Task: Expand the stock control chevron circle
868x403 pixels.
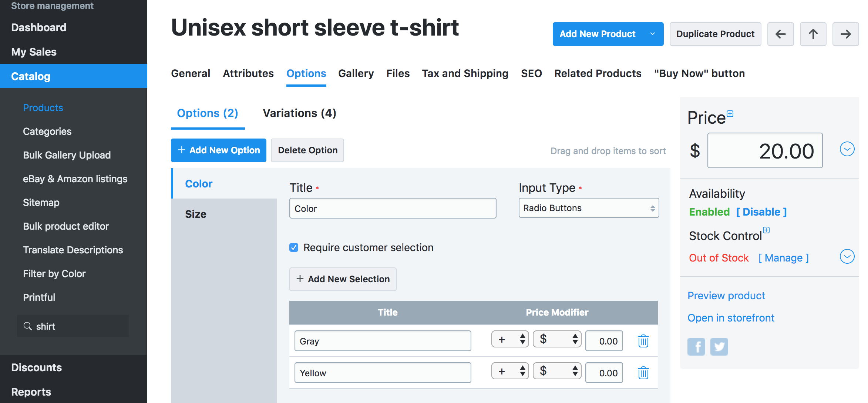Action: pyautogui.click(x=847, y=256)
